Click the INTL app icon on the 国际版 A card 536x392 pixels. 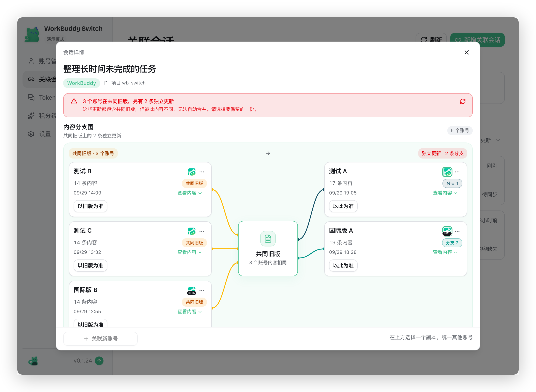pos(447,231)
